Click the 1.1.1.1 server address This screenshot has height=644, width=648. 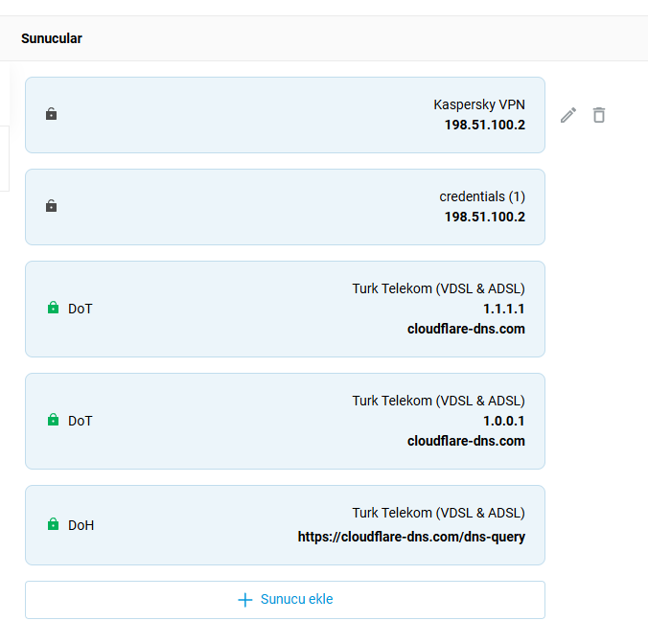[x=504, y=309]
